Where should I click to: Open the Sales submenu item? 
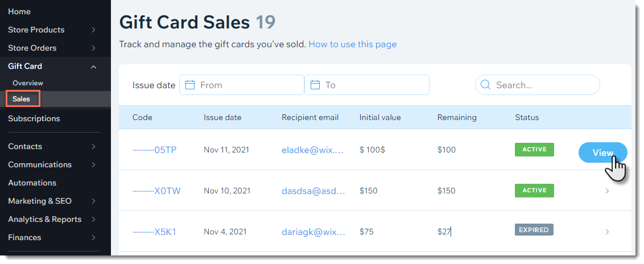pyautogui.click(x=23, y=99)
